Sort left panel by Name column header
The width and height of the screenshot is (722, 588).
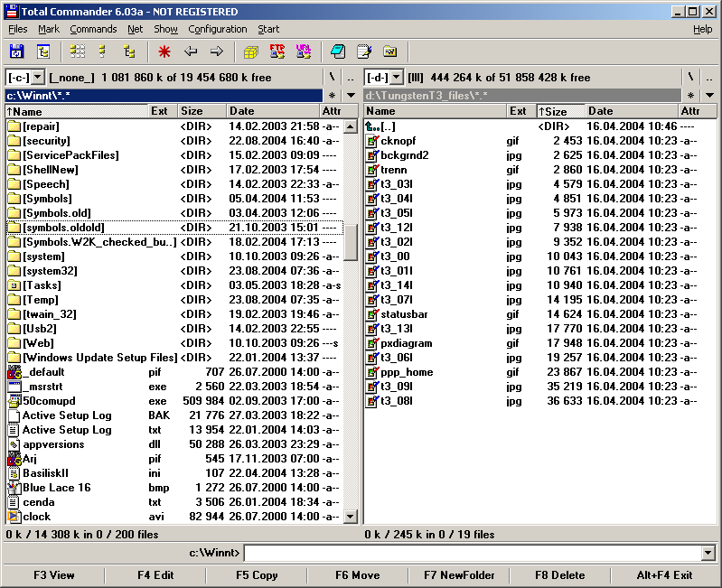[x=77, y=111]
